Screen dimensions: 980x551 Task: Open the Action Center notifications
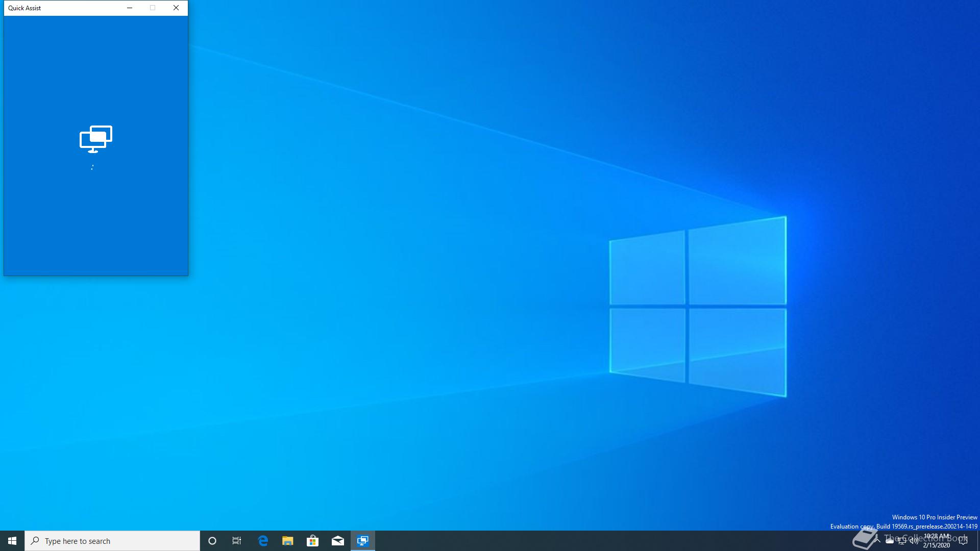point(963,541)
